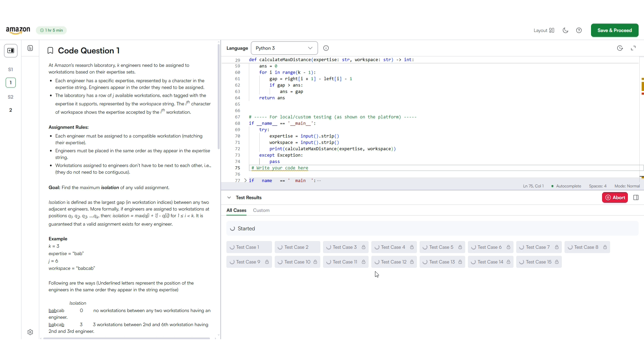
Task: Switch to the Custom tab
Action: 261,210
